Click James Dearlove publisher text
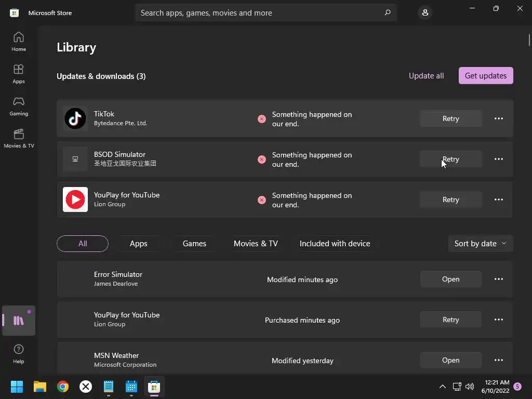The width and height of the screenshot is (532, 399). coord(116,284)
